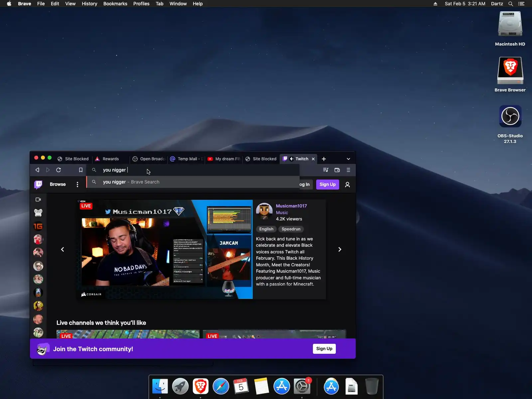Viewport: 532px width, 399px height.
Task: Switch to the Rewards tab
Action: (x=111, y=159)
